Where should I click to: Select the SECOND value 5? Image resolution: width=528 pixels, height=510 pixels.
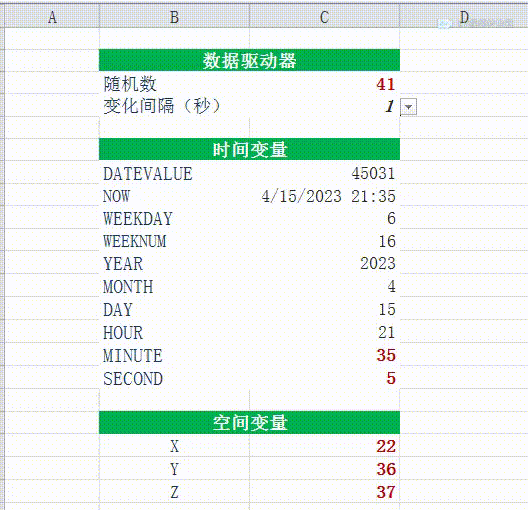324,378
